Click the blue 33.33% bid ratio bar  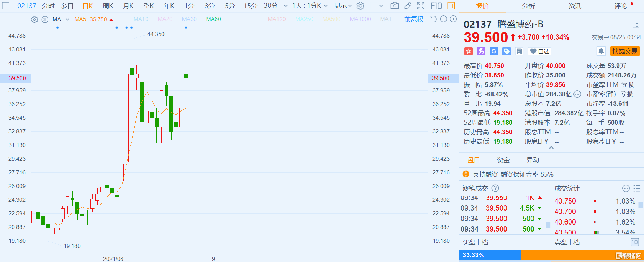490,255
